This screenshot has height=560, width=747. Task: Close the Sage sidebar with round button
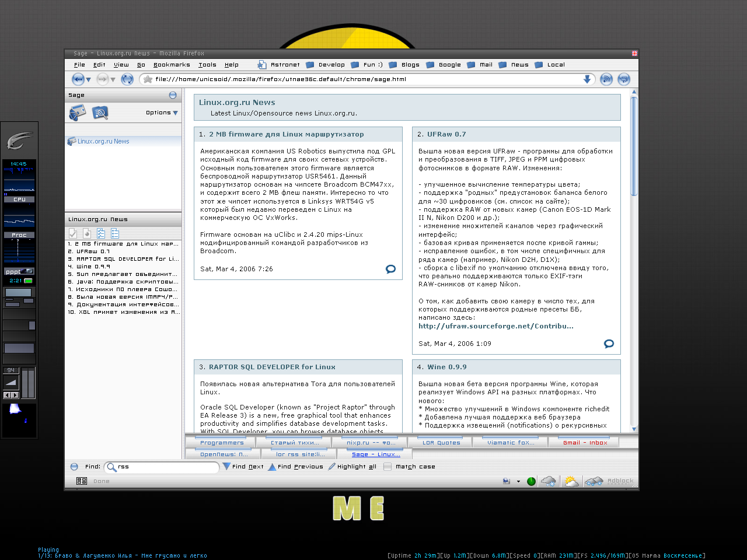tap(173, 95)
